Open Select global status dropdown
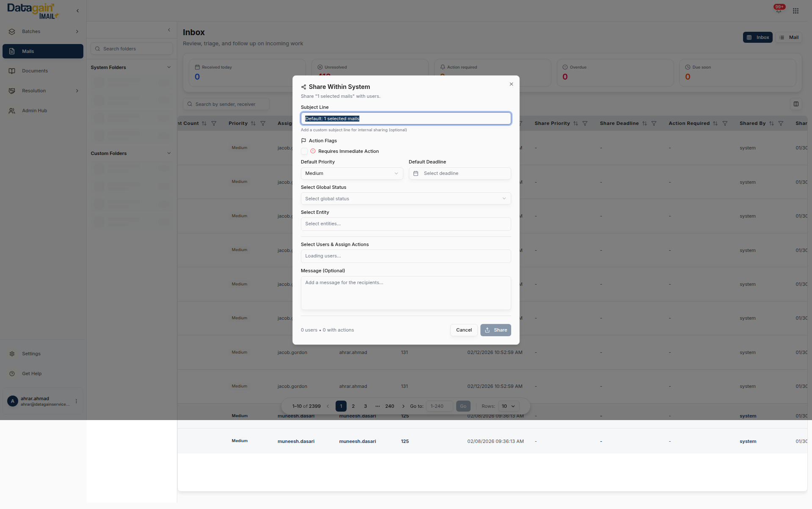 point(405,199)
